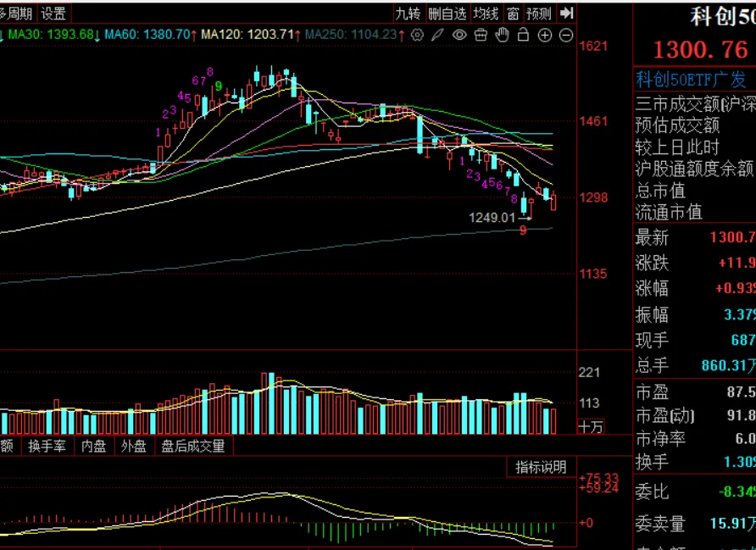Click the 涨跌 row label
Image resolution: width=756 pixels, height=550 pixels.
pos(653,264)
